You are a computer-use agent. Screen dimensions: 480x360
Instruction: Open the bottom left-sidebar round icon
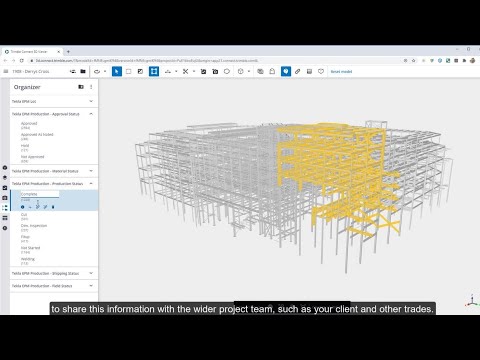pos(5,228)
